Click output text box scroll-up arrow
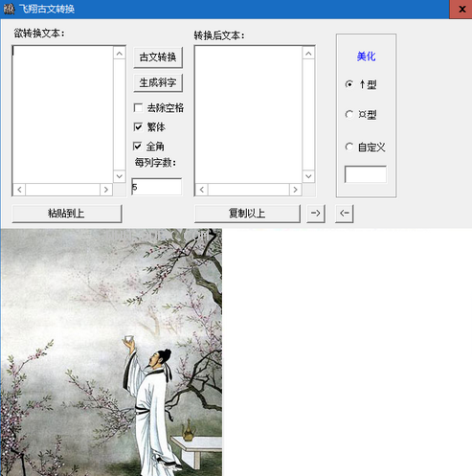 click(308, 54)
